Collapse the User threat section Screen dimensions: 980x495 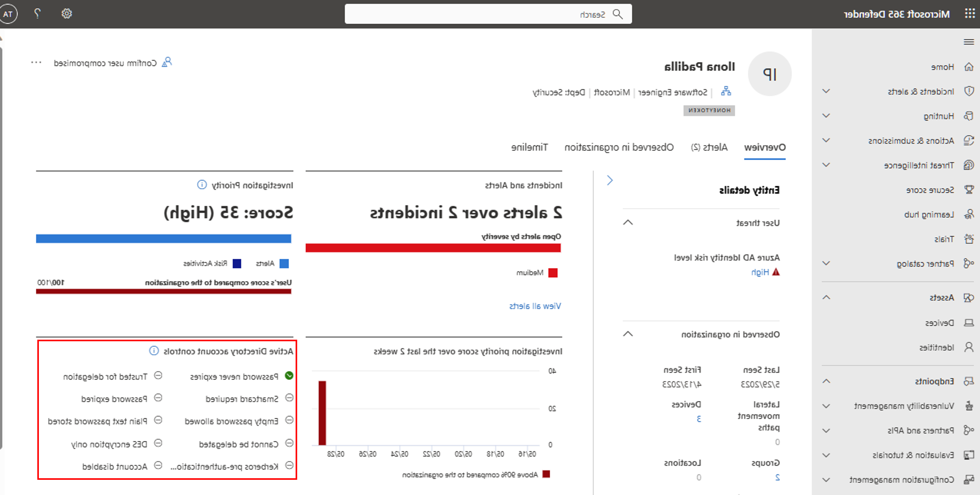tap(628, 223)
